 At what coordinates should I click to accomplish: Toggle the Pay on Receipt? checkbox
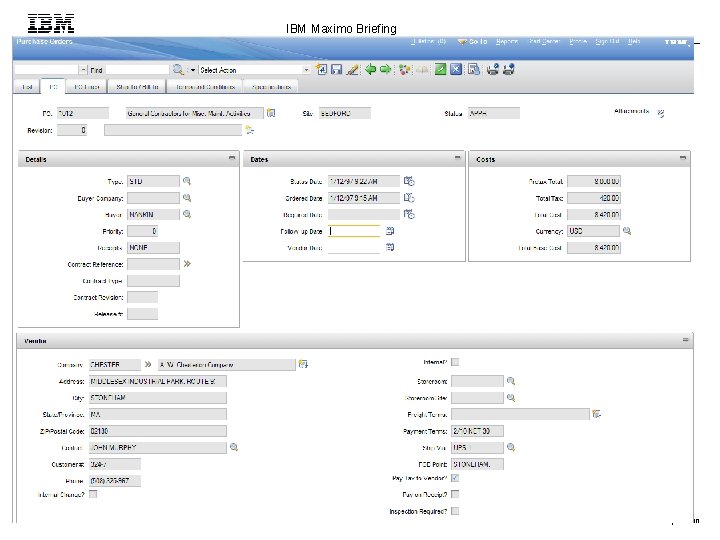coord(455,495)
